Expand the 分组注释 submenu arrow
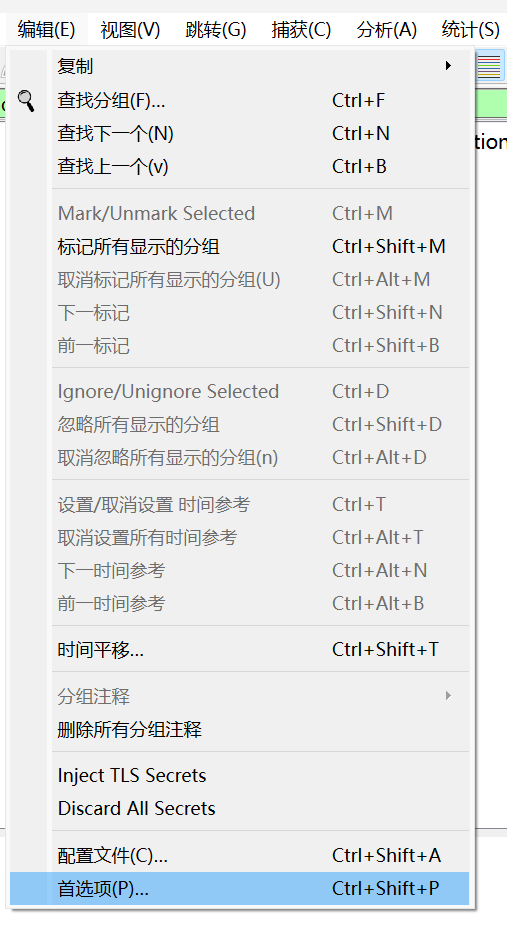This screenshot has height=939, width=507. (448, 696)
